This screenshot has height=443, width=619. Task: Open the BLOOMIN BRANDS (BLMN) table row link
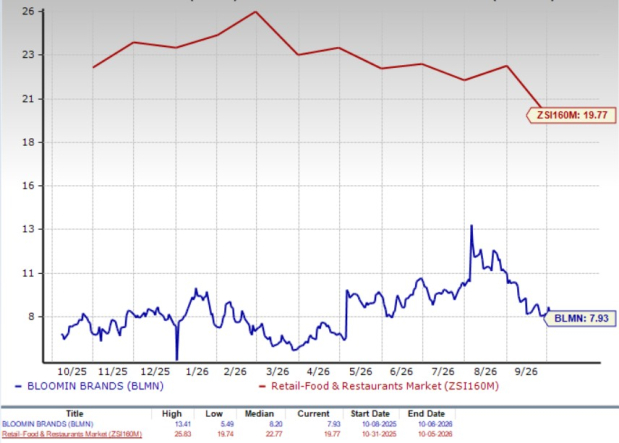48,424
